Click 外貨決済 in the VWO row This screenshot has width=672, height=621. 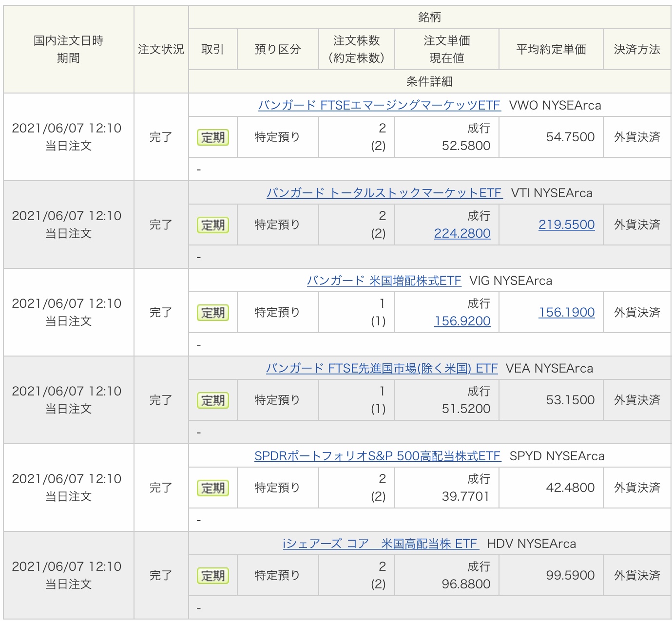637,137
